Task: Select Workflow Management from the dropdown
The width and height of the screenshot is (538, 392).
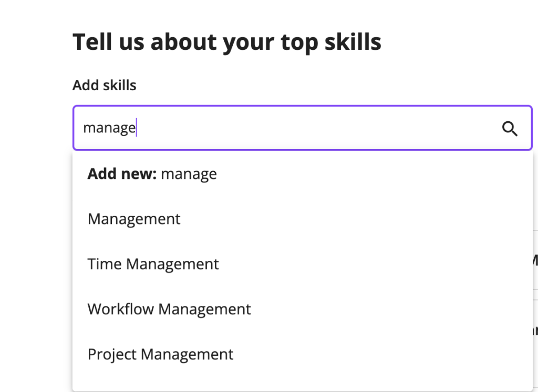Action: tap(302, 309)
